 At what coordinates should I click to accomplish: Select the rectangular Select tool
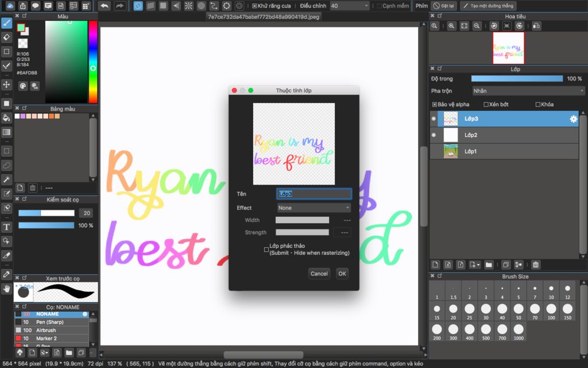7,151
